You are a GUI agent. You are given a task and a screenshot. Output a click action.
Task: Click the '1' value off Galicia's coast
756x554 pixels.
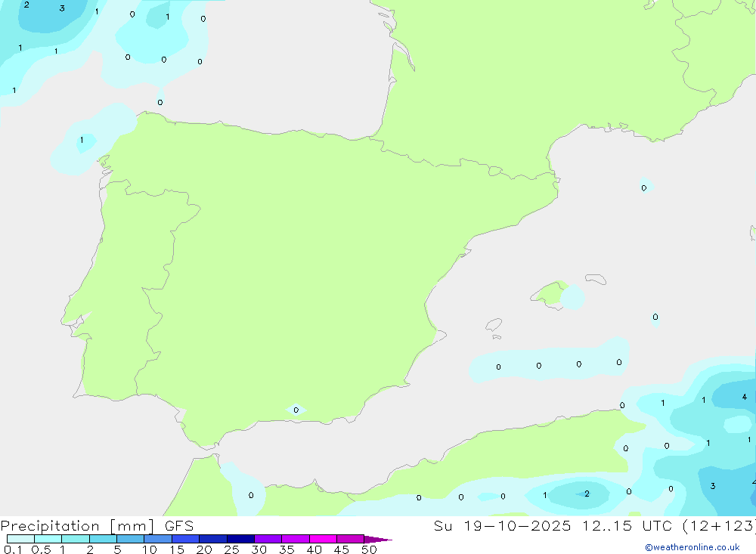pyautogui.click(x=82, y=141)
